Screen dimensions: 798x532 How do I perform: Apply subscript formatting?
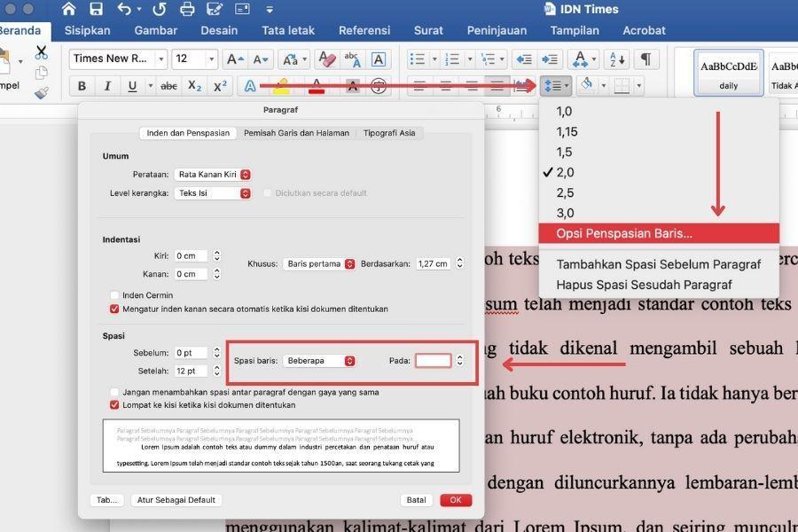pyautogui.click(x=194, y=86)
